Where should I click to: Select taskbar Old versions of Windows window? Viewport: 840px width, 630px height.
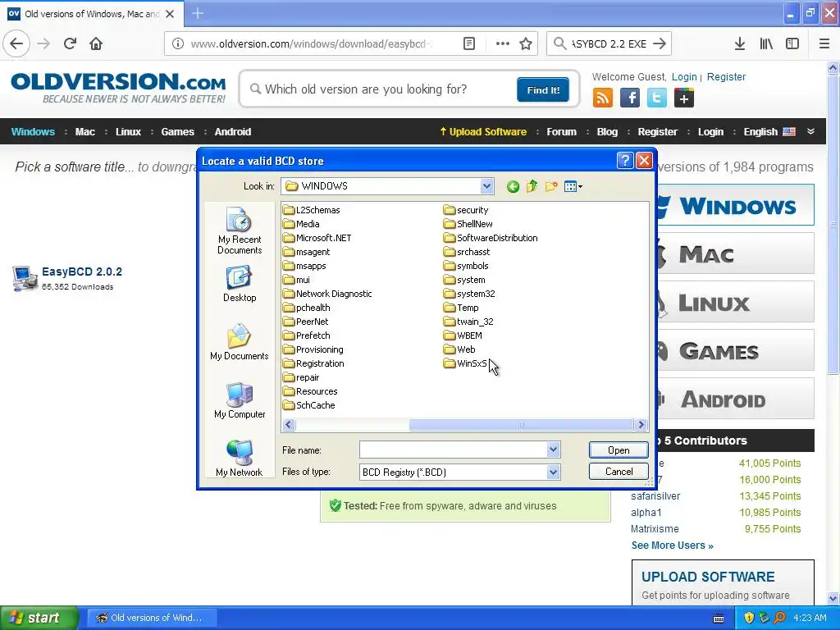coord(152,618)
